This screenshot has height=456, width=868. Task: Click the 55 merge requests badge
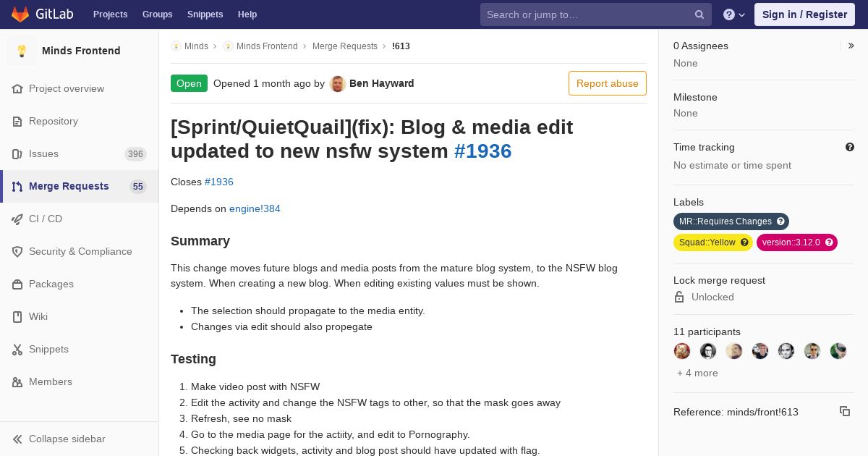138,186
